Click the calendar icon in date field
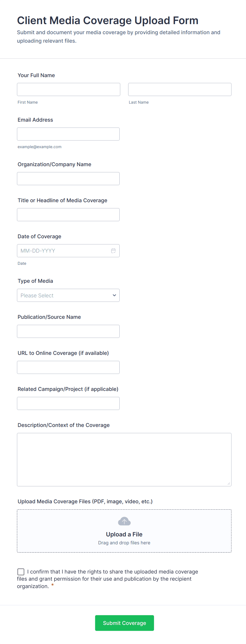This screenshot has height=644, width=246. (x=113, y=251)
